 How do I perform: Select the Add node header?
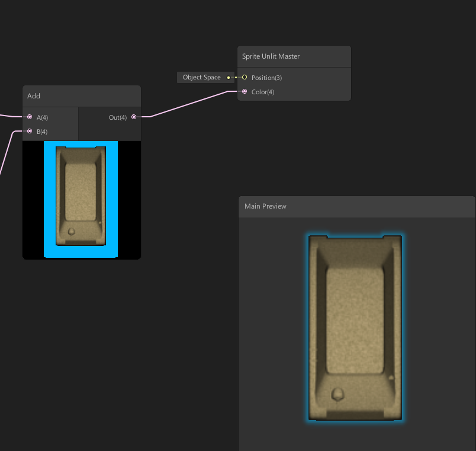pos(81,95)
